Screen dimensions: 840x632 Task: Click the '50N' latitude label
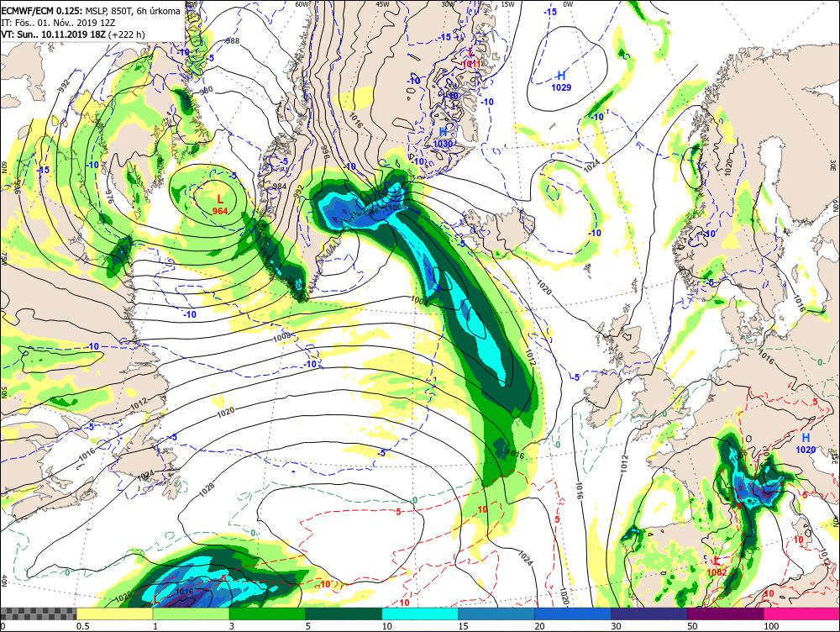(3, 391)
